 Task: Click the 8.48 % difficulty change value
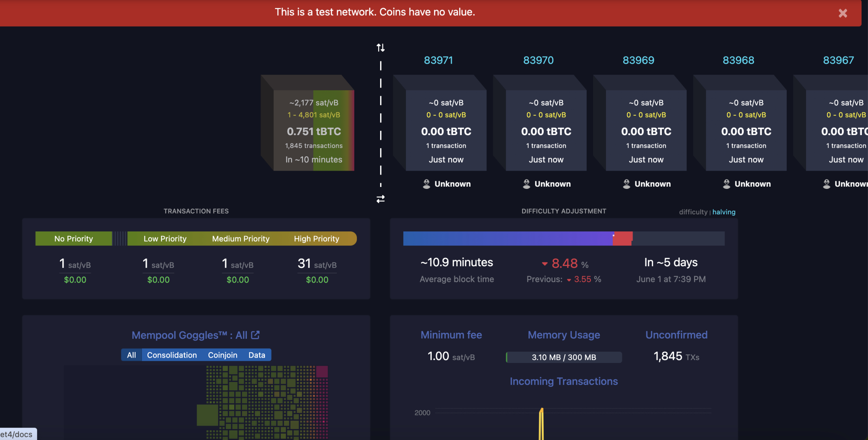(x=565, y=263)
